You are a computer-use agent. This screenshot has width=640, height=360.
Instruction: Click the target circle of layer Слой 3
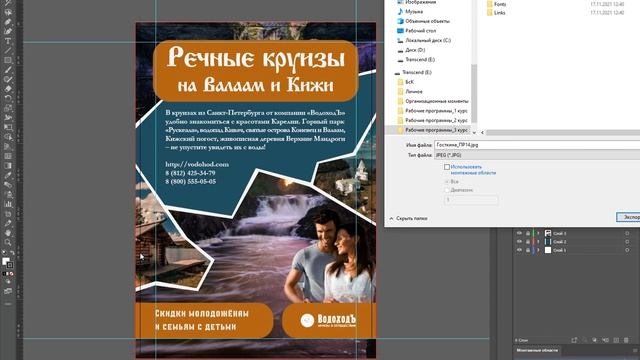click(627, 233)
